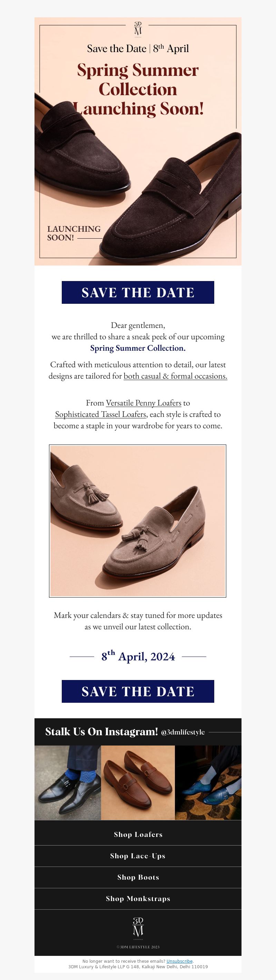Open the Versatile Penny Loafers link
The width and height of the screenshot is (276, 980).
pos(144,402)
